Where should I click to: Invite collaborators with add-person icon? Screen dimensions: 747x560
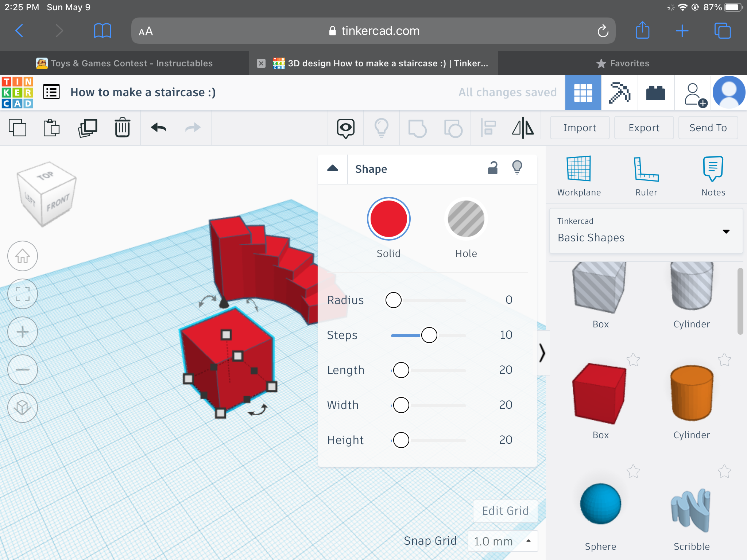click(695, 95)
